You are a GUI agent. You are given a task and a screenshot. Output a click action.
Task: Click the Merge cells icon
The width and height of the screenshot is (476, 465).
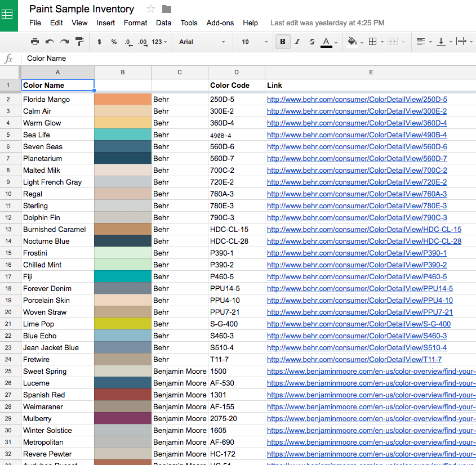393,42
